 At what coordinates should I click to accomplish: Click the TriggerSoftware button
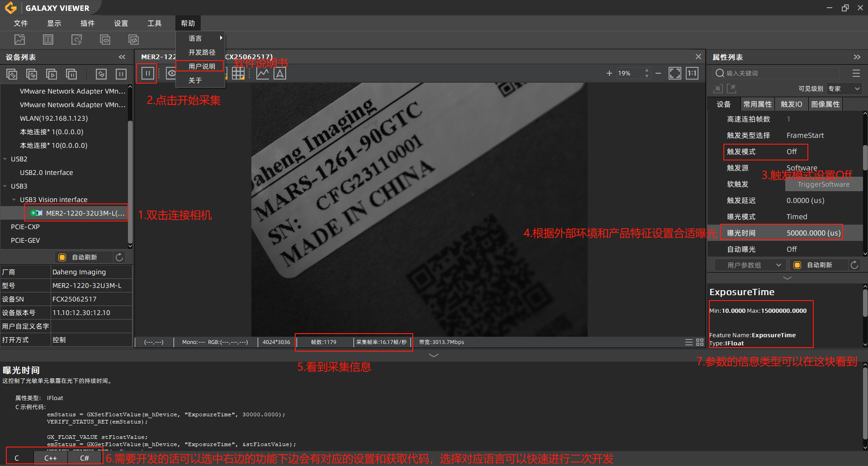(824, 184)
